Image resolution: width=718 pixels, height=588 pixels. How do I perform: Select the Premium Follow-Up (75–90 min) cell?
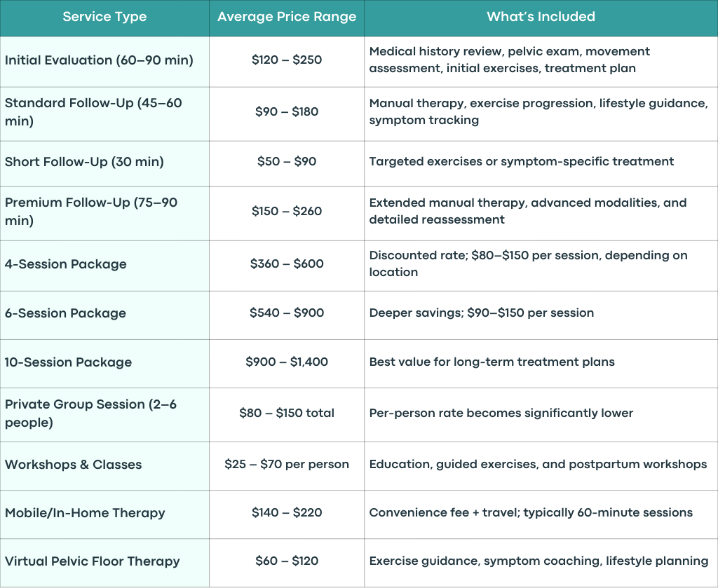104,214
